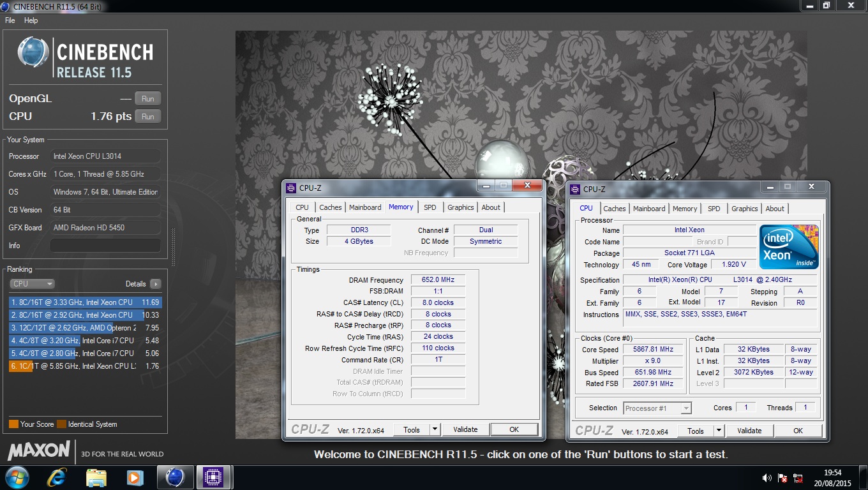Click the Processor name Intel Xeon CPU L3014 field
Viewport: 868px width, 490px height.
pyautogui.click(x=105, y=156)
